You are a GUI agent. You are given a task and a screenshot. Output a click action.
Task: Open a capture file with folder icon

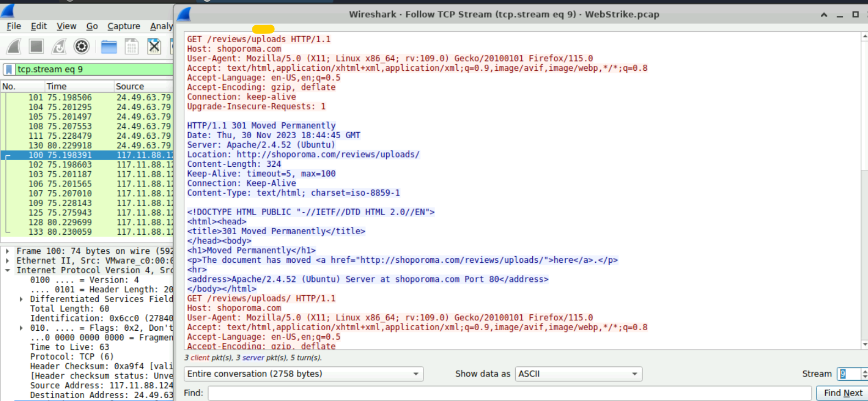pyautogui.click(x=109, y=47)
